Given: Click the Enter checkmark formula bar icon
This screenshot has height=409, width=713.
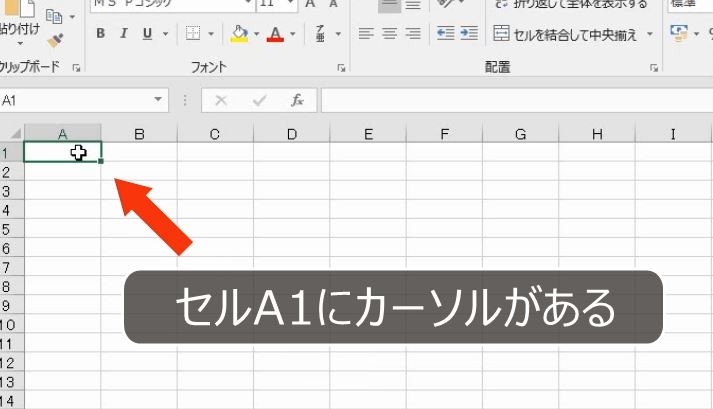Looking at the screenshot, I should pyautogui.click(x=259, y=100).
